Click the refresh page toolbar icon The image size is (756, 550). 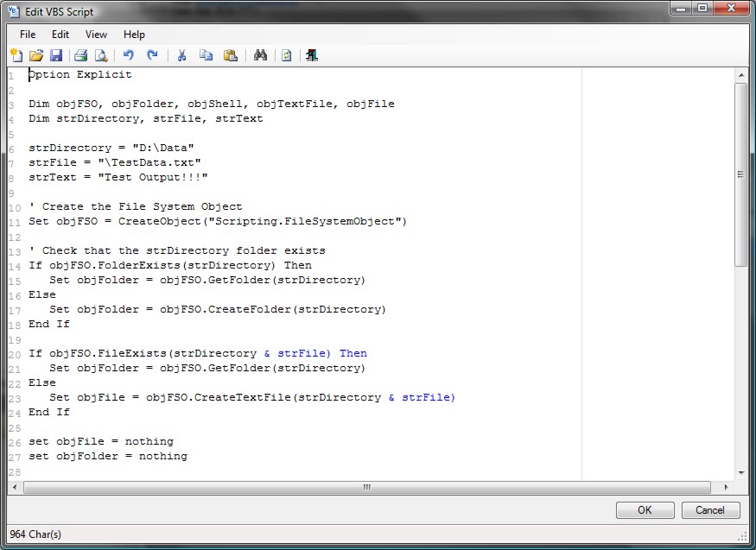(286, 55)
